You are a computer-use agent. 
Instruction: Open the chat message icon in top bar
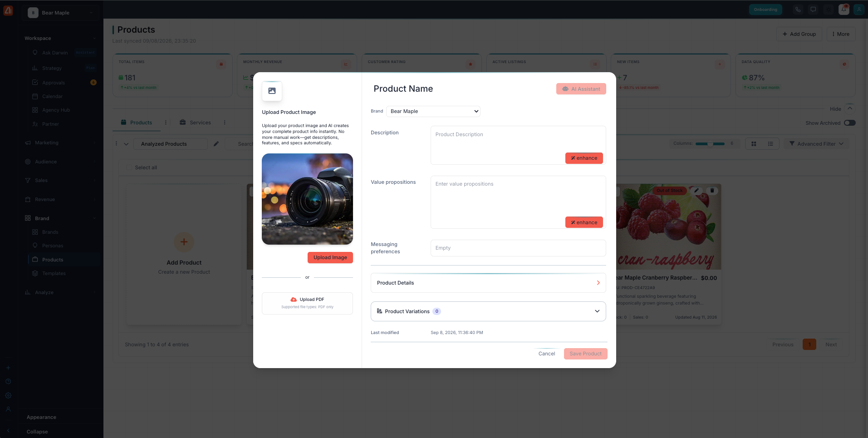[x=813, y=10]
